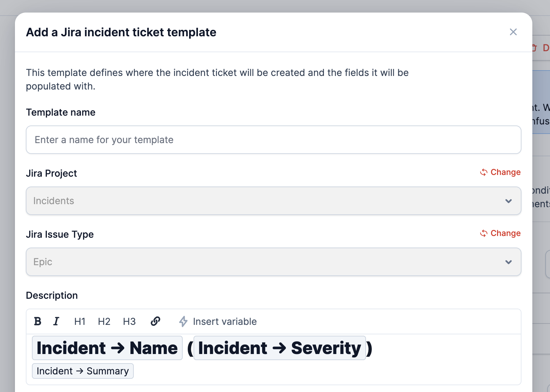The height and width of the screenshot is (392, 550).
Task: Click the dialog title 'Add a Jira incident ticket template'
Action: pos(121,32)
